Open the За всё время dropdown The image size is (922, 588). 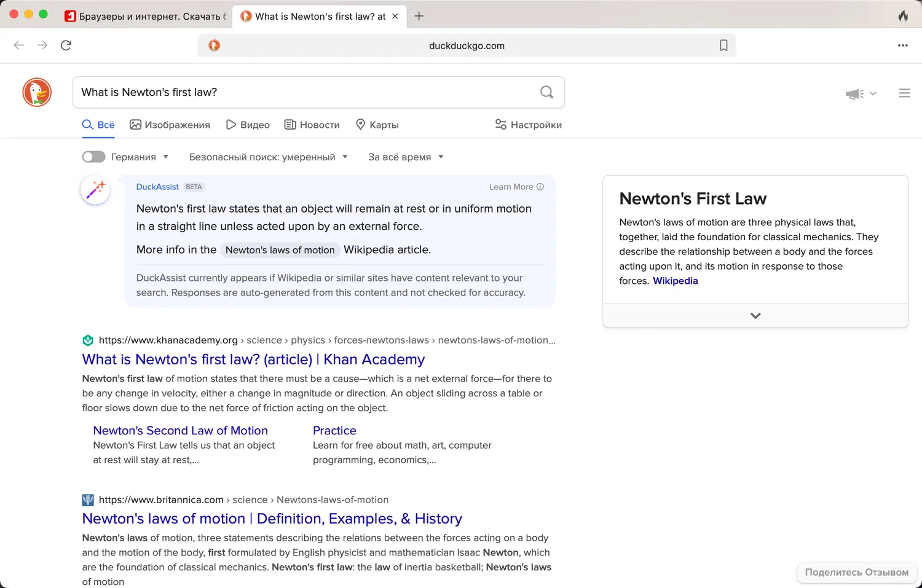pyautogui.click(x=406, y=157)
